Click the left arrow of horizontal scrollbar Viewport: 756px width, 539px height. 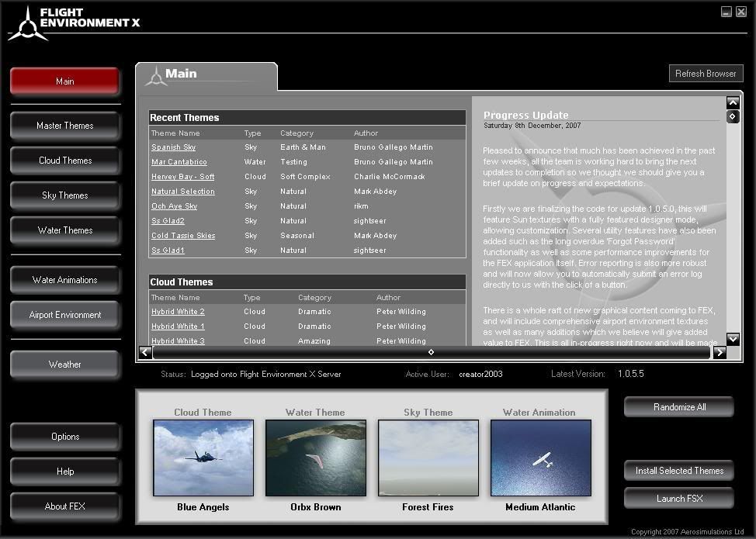point(145,352)
